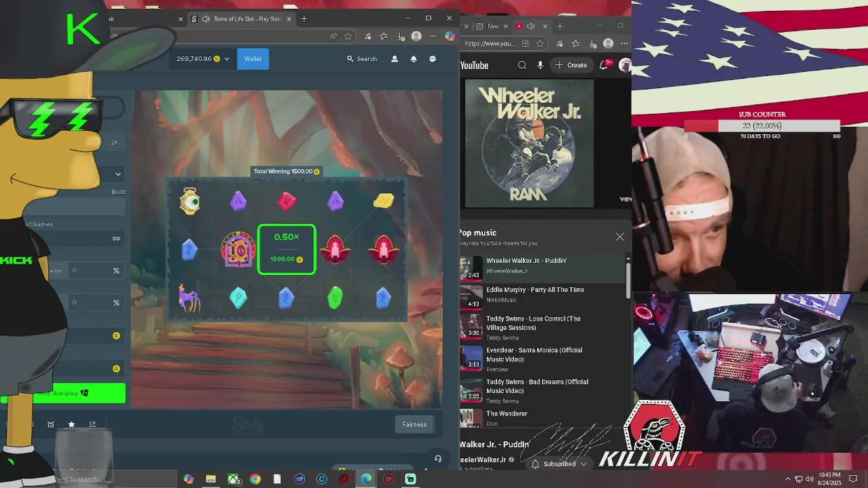
Task: Open Fairness settings
Action: (414, 424)
